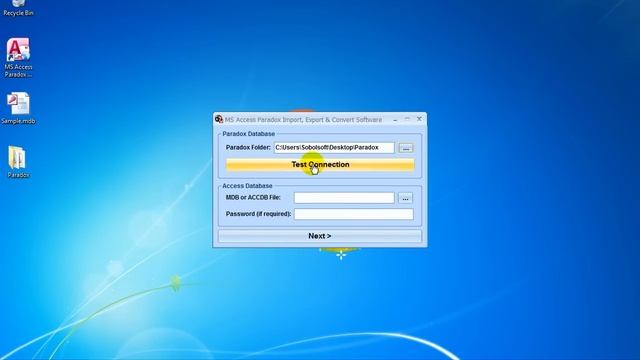The height and width of the screenshot is (360, 640).
Task: Browse for the Paradox folder
Action: pyautogui.click(x=406, y=148)
